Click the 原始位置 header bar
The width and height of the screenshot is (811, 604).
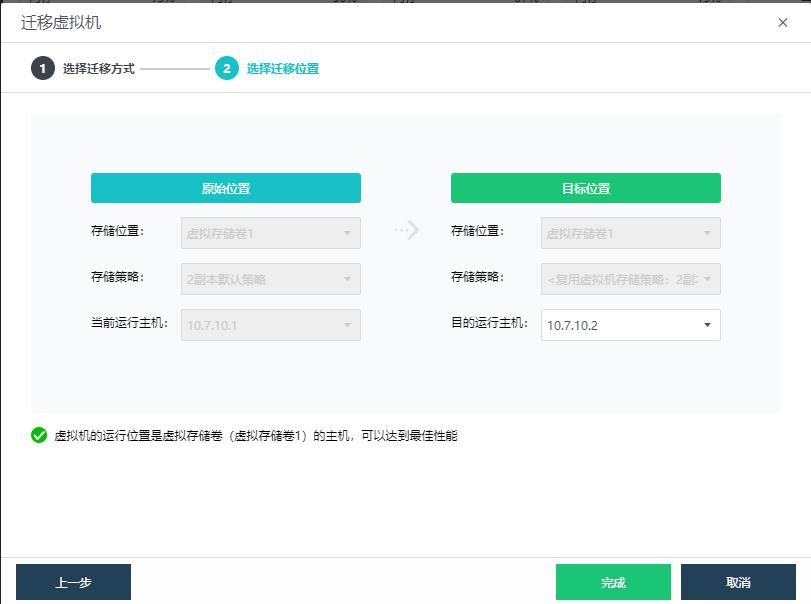click(226, 188)
